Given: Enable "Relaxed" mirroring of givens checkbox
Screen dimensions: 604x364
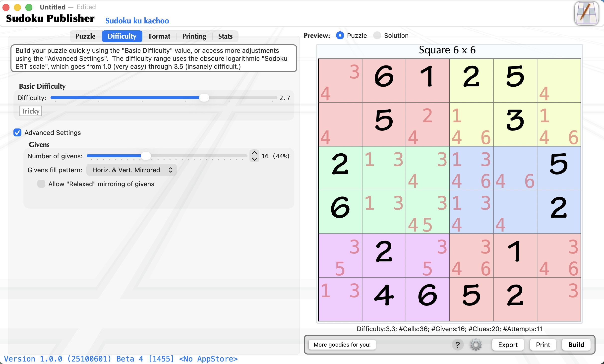Looking at the screenshot, I should coord(41,184).
